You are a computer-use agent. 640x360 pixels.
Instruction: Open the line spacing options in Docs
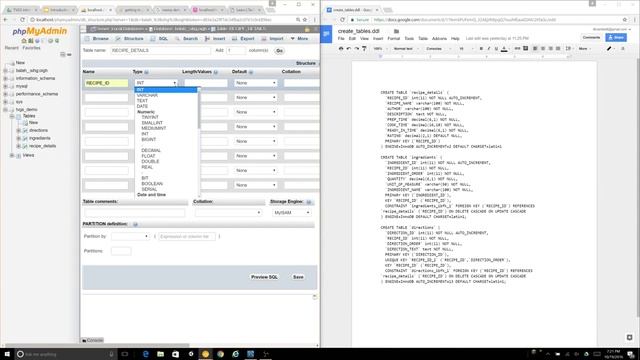tap(568, 49)
